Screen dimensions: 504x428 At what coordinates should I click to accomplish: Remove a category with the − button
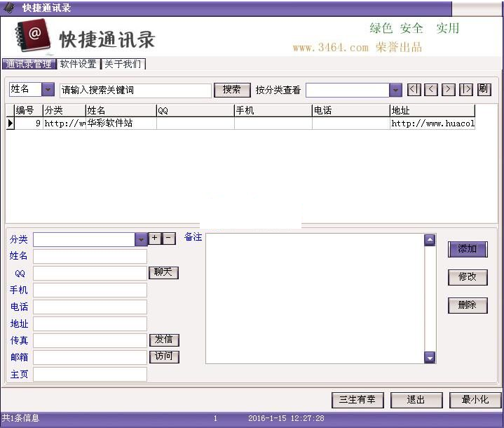[x=169, y=239]
